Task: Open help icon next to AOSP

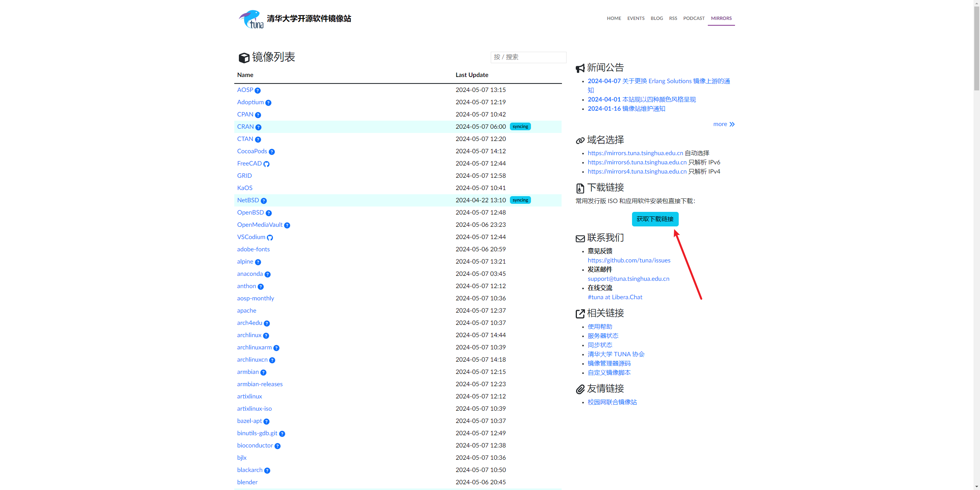Action: click(258, 90)
